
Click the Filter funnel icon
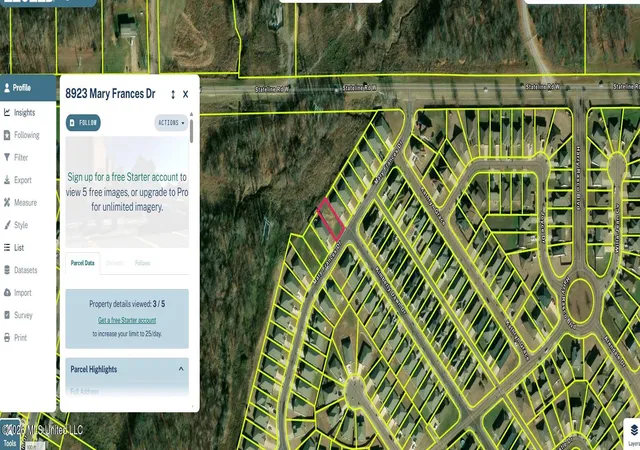point(7,157)
